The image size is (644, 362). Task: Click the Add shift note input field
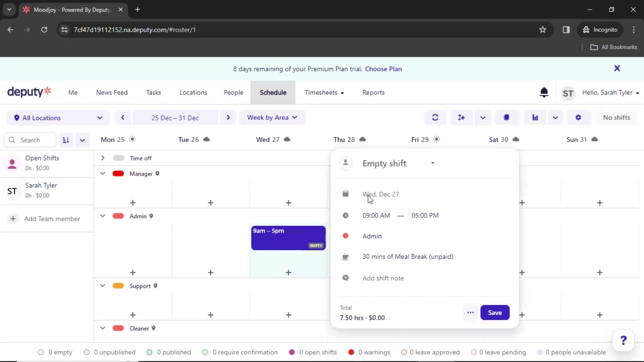click(383, 278)
